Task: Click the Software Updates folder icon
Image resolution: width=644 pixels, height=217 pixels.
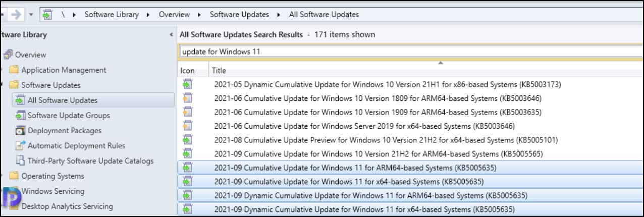Action: [14, 85]
